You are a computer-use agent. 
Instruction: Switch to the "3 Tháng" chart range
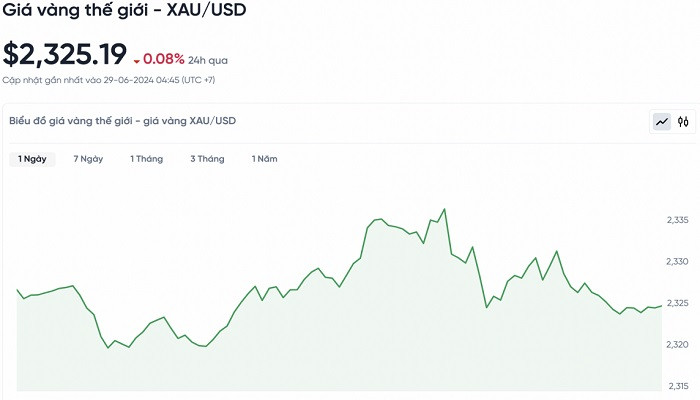click(207, 159)
